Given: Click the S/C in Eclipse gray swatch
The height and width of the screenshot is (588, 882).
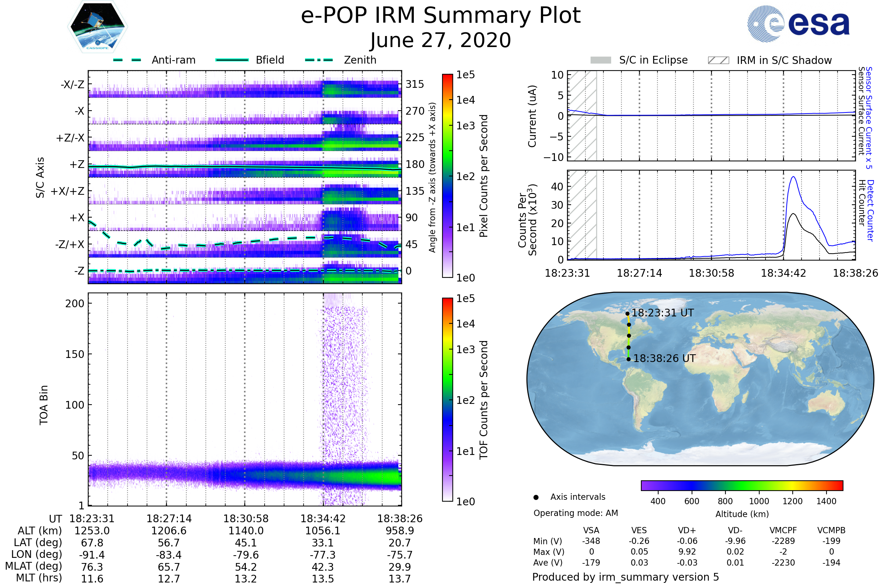Looking at the screenshot, I should pyautogui.click(x=600, y=60).
